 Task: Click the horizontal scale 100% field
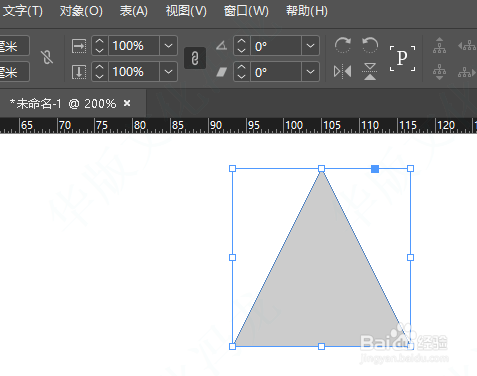[134, 46]
